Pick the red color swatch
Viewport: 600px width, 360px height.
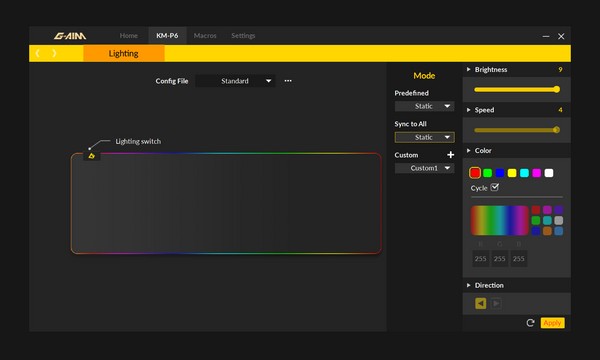click(475, 173)
